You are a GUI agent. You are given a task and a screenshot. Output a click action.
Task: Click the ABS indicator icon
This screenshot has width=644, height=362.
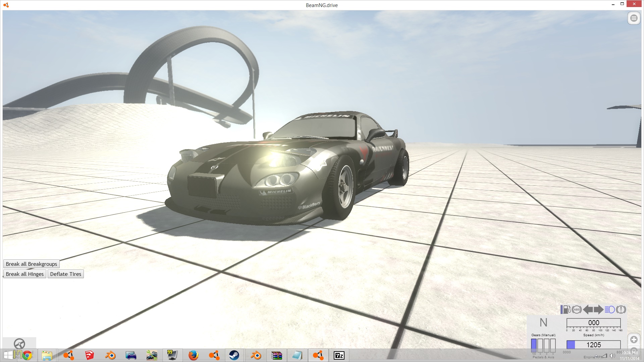[x=577, y=309]
